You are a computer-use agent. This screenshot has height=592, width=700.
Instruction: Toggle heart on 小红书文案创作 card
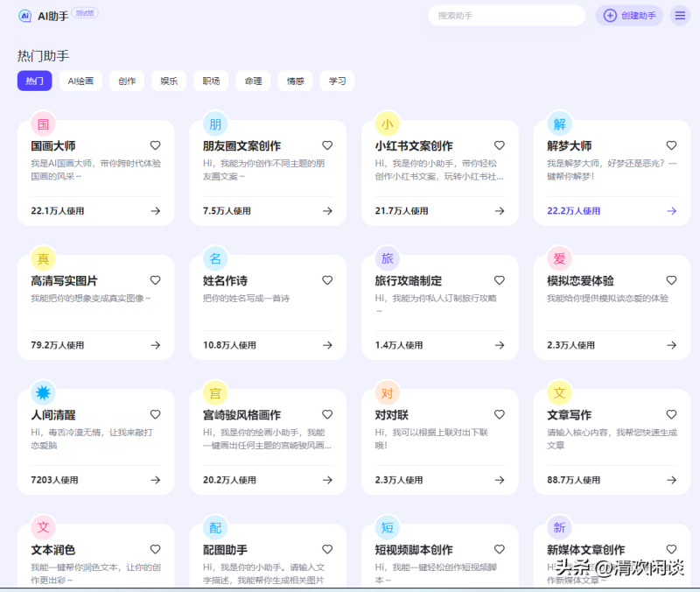click(500, 145)
